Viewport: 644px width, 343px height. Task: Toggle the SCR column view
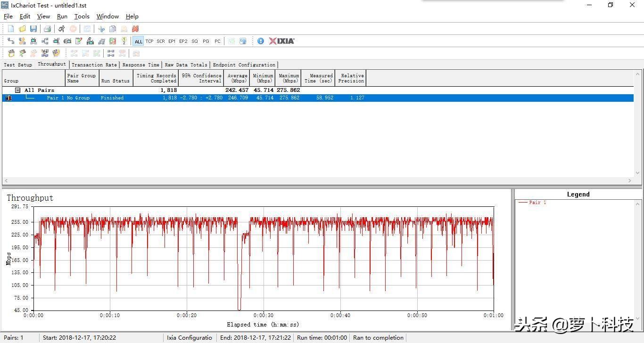pyautogui.click(x=160, y=41)
